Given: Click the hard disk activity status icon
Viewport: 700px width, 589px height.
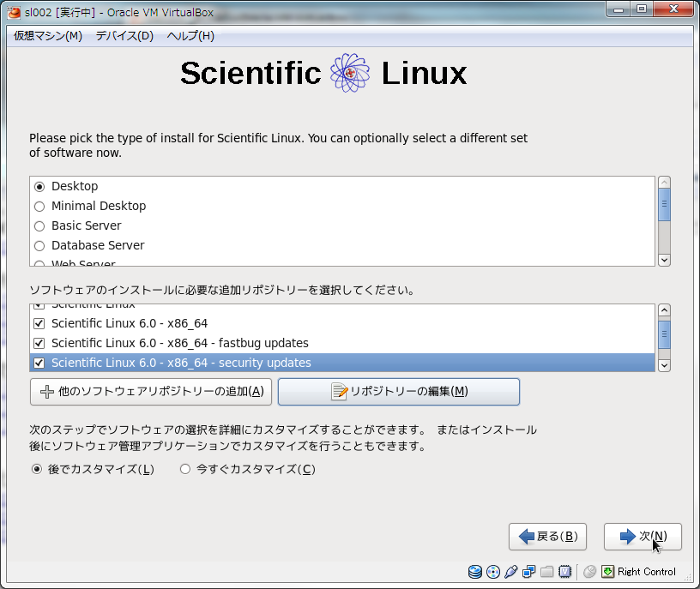Looking at the screenshot, I should coord(474,572).
